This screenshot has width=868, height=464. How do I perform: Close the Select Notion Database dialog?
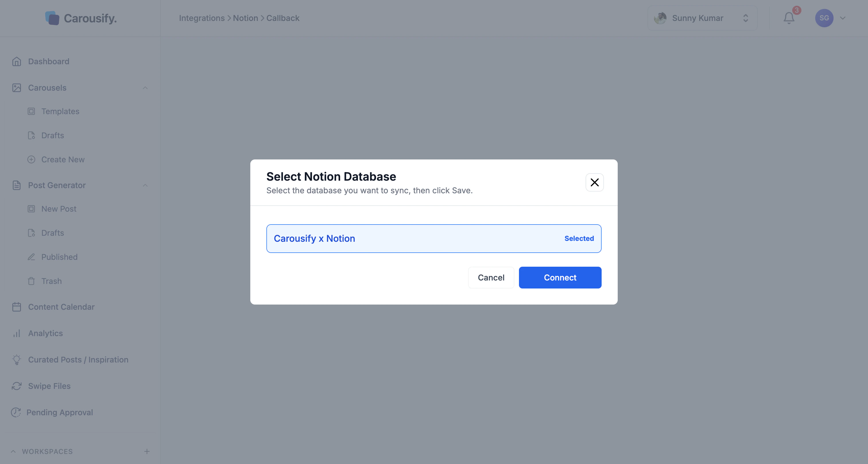(x=595, y=182)
